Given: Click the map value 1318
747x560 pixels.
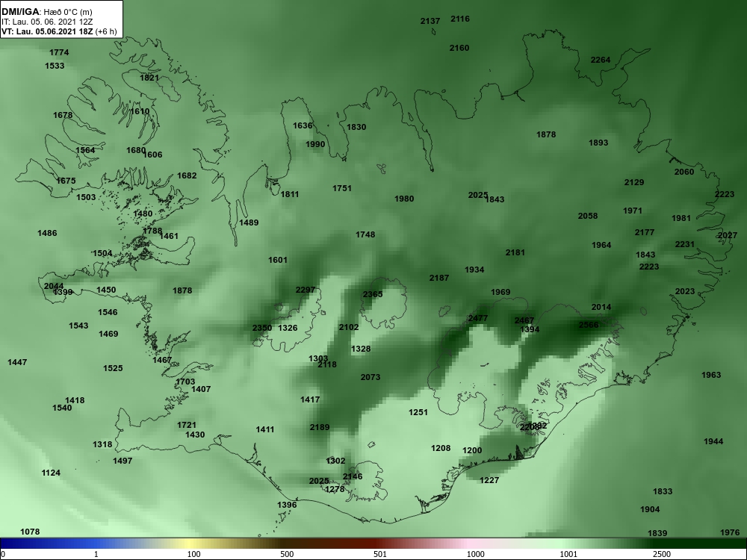Looking at the screenshot, I should [102, 444].
